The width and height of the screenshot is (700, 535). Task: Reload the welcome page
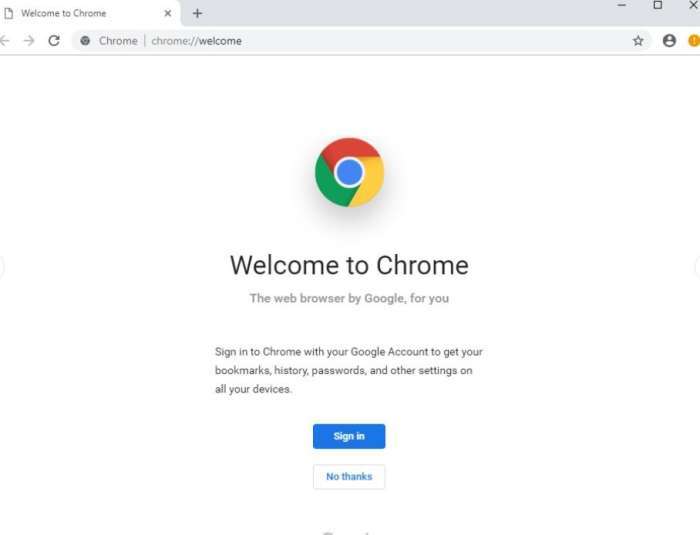(x=54, y=41)
